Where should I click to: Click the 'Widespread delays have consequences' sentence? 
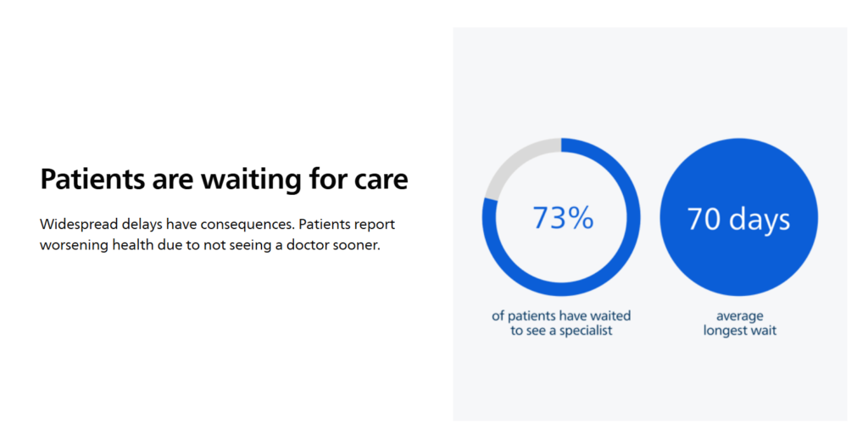[167, 225]
